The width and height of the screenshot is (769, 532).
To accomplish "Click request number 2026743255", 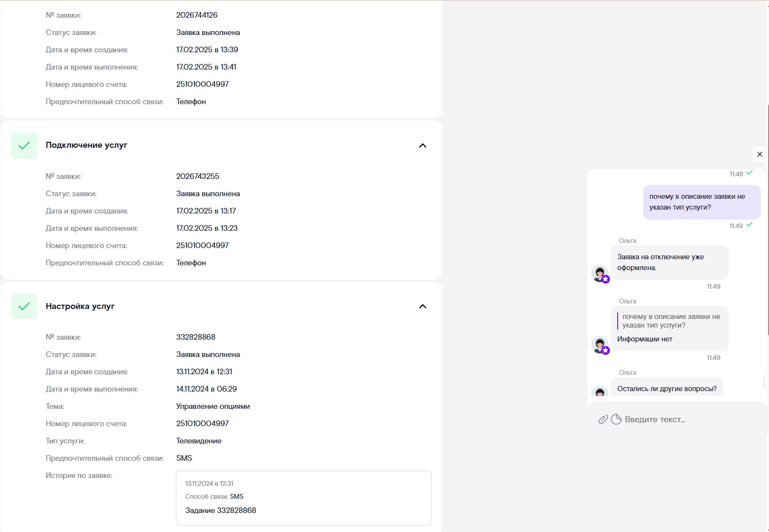I will (198, 176).
